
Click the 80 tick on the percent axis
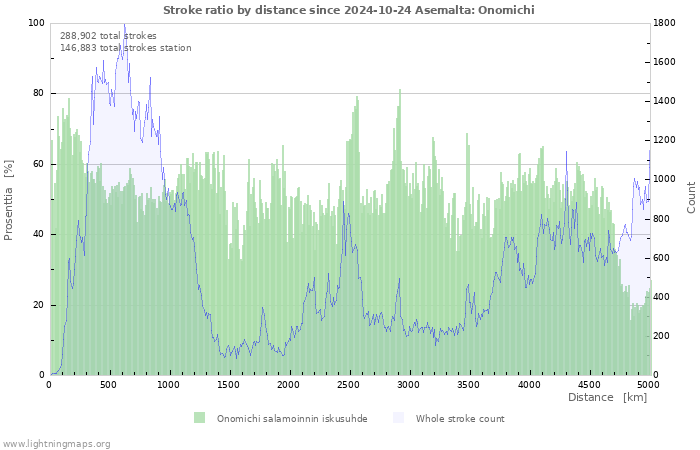click(38, 93)
